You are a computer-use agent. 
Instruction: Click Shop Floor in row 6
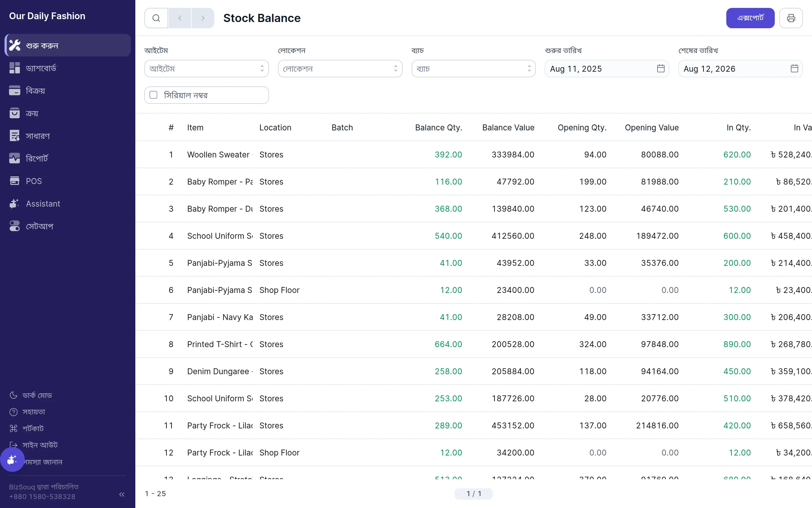(x=279, y=290)
